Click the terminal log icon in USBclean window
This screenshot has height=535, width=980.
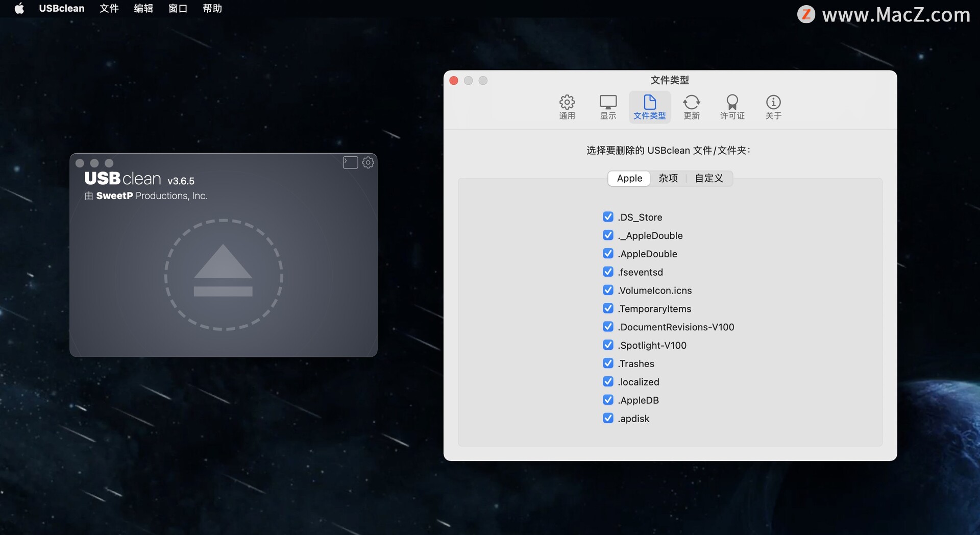(350, 162)
